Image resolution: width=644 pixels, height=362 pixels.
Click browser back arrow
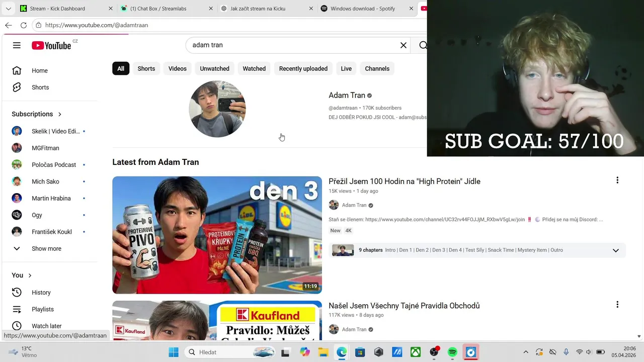click(8, 25)
